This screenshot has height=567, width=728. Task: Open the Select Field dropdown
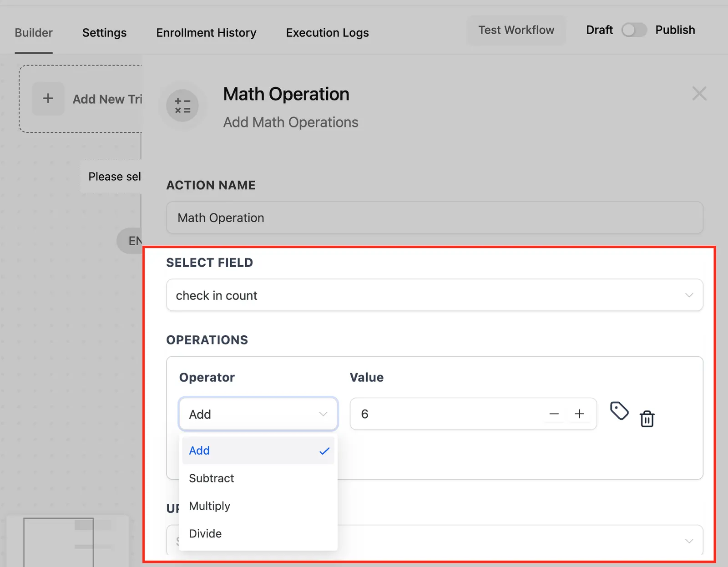tap(435, 295)
